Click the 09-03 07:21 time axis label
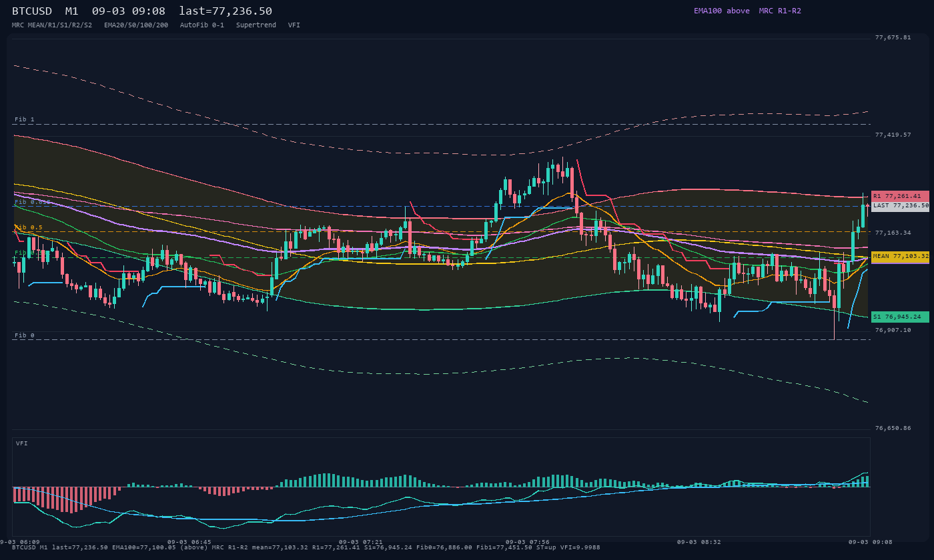Screen dimensions: 934x560 361,542
